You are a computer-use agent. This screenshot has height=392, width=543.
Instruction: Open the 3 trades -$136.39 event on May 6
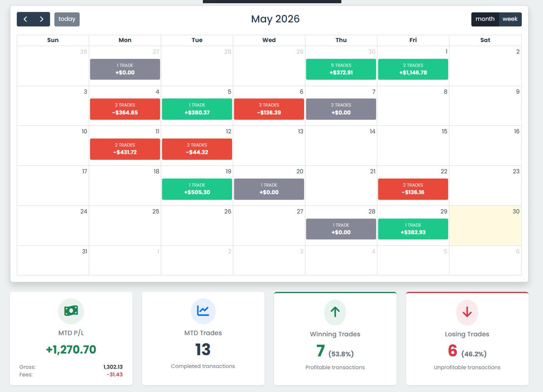pyautogui.click(x=269, y=109)
